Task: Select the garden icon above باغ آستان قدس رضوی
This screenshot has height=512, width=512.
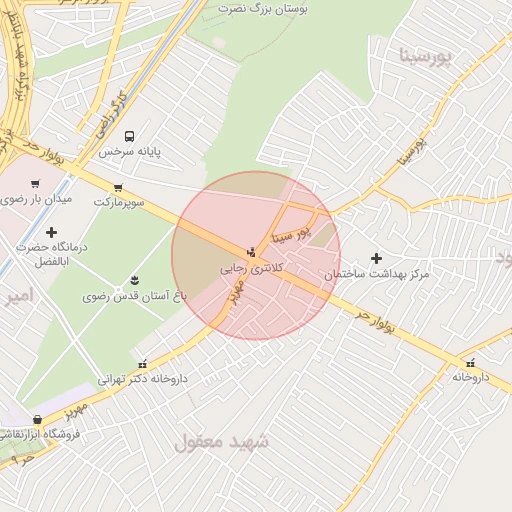Action: pyautogui.click(x=134, y=280)
